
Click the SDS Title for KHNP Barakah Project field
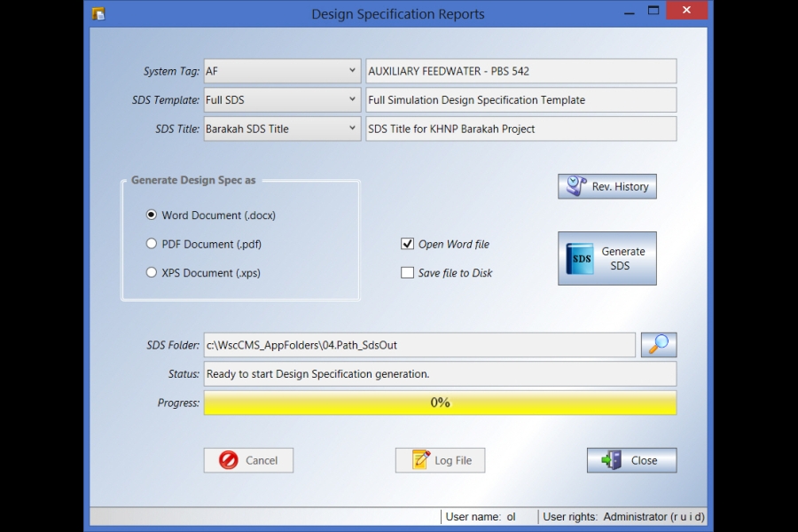click(x=521, y=129)
